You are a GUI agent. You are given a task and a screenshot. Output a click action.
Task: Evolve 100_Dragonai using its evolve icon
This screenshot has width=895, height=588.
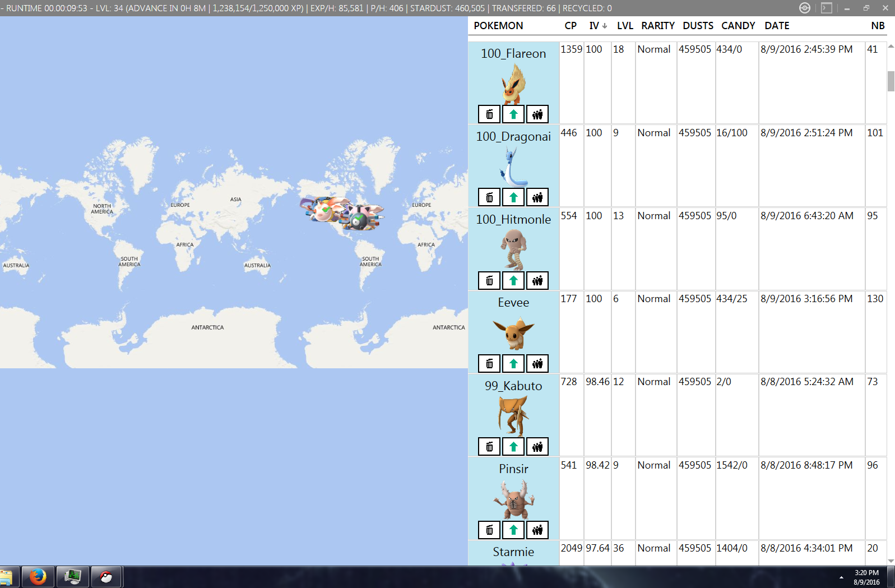click(x=537, y=197)
